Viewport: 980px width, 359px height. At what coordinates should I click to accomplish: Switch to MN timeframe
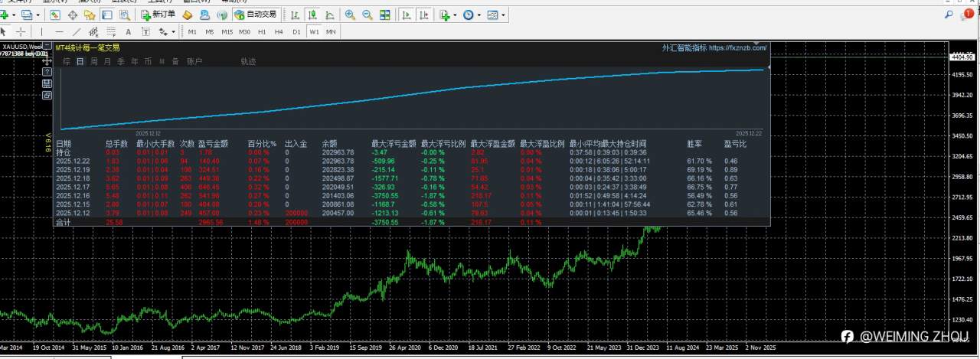tap(331, 31)
